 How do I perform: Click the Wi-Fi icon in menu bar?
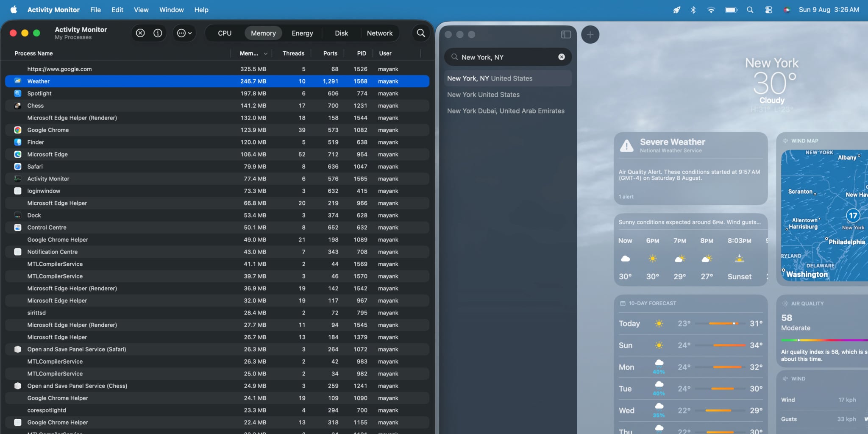click(x=711, y=10)
